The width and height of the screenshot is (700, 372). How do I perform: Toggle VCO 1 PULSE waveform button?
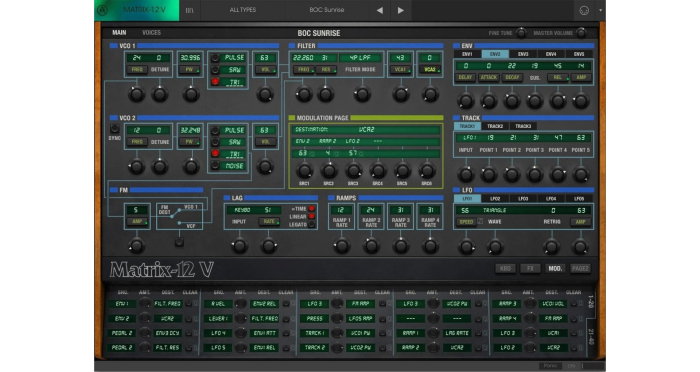coord(215,58)
